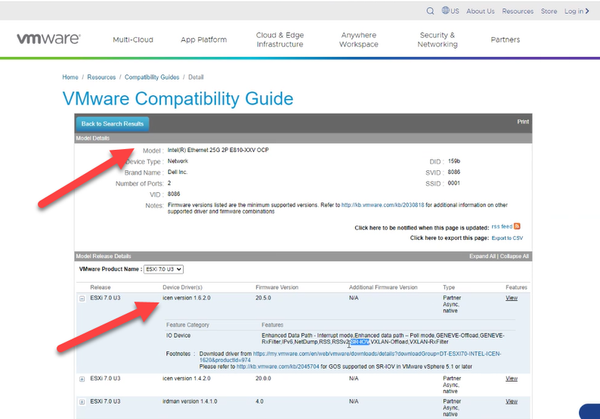Expand the icen version 1.4.2.0 row

coord(81,380)
